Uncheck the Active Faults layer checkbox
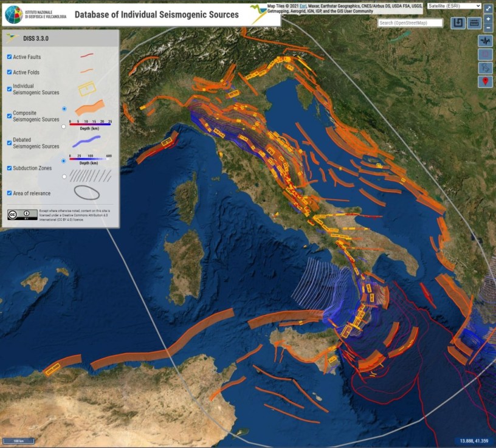The height and width of the screenshot is (448, 496). pyautogui.click(x=9, y=57)
